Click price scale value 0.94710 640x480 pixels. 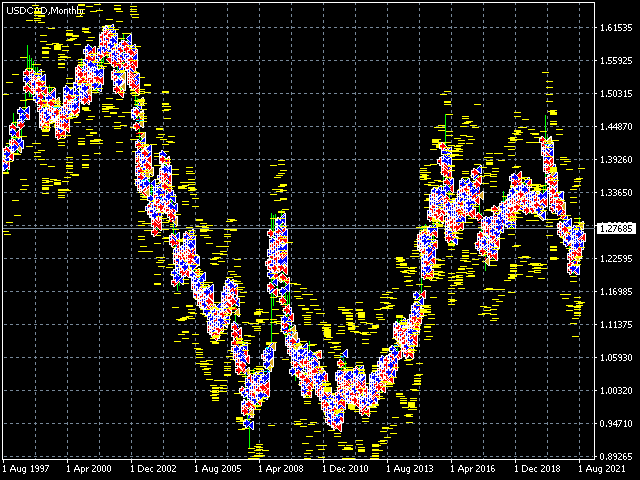(x=616, y=424)
